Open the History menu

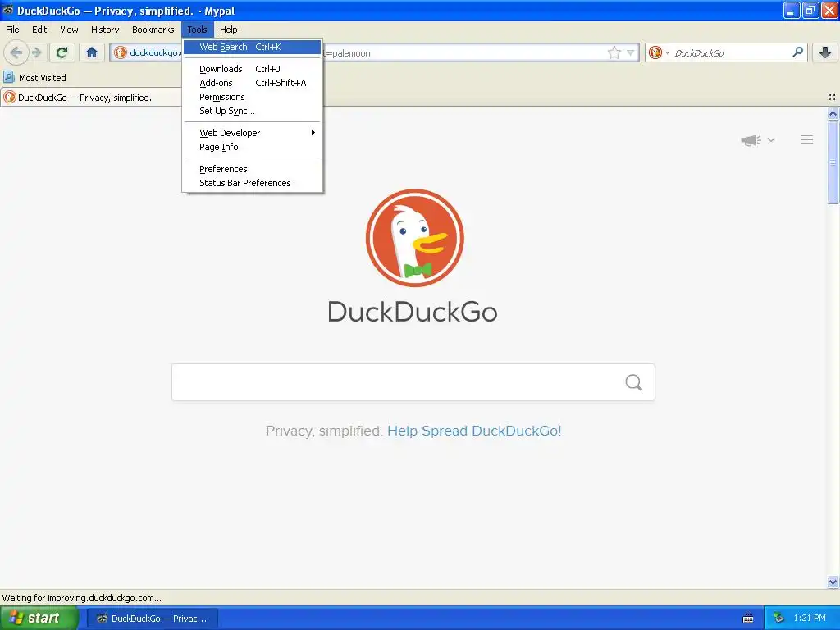click(x=104, y=30)
